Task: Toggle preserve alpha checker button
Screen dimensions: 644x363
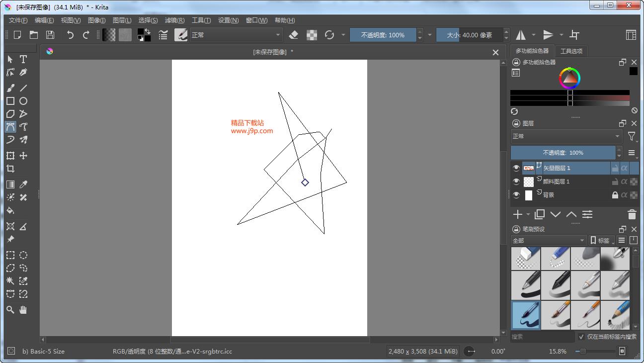Action: pos(312,35)
